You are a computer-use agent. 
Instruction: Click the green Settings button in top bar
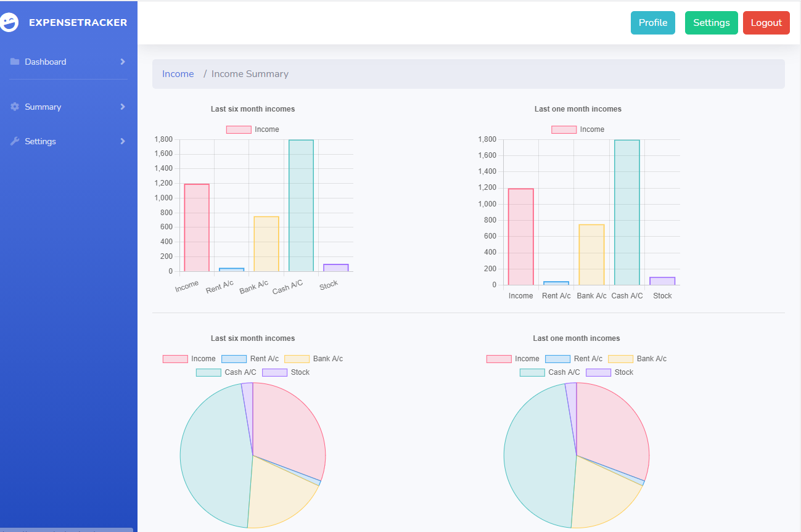(x=712, y=23)
